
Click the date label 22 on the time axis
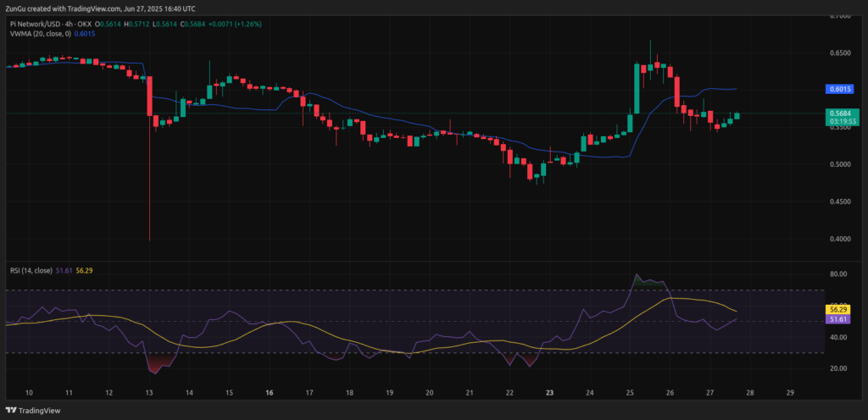click(509, 392)
